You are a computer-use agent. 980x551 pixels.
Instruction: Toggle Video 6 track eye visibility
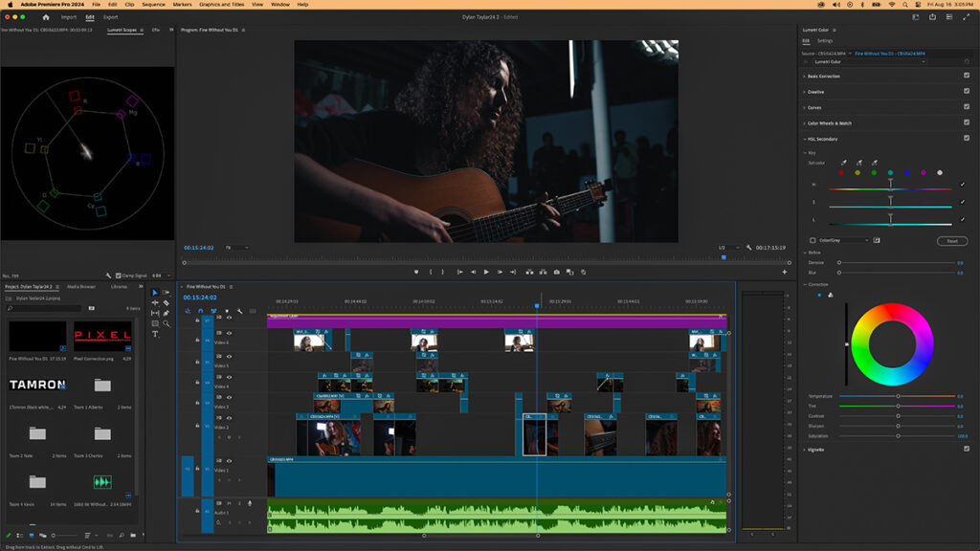click(x=229, y=332)
